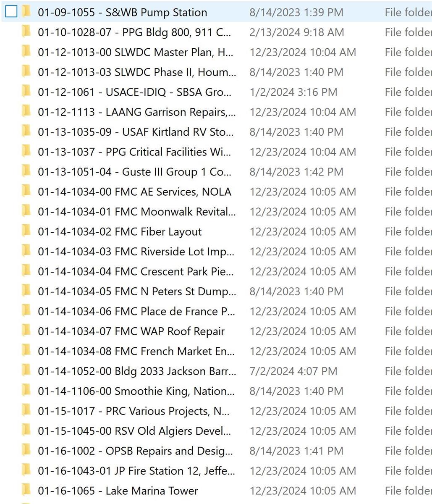Select folder icon of 01-09-1055 S&WB Pump Station
Viewport: 432px width, 504px height.
click(26, 12)
